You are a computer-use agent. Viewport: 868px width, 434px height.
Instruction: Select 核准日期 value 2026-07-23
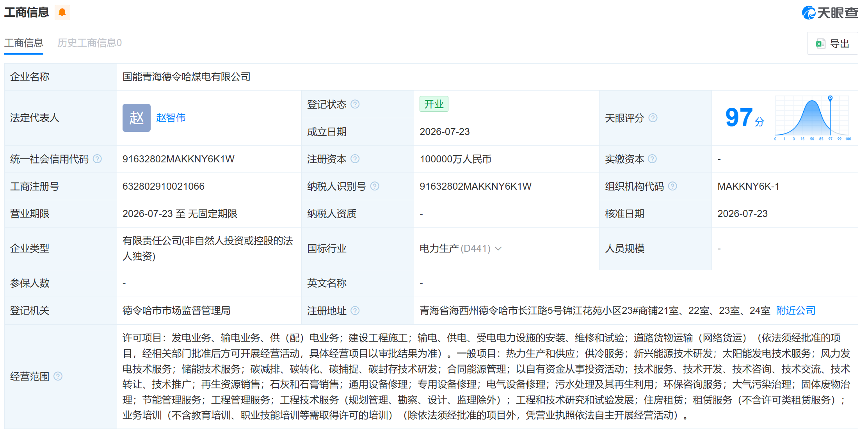tap(742, 213)
